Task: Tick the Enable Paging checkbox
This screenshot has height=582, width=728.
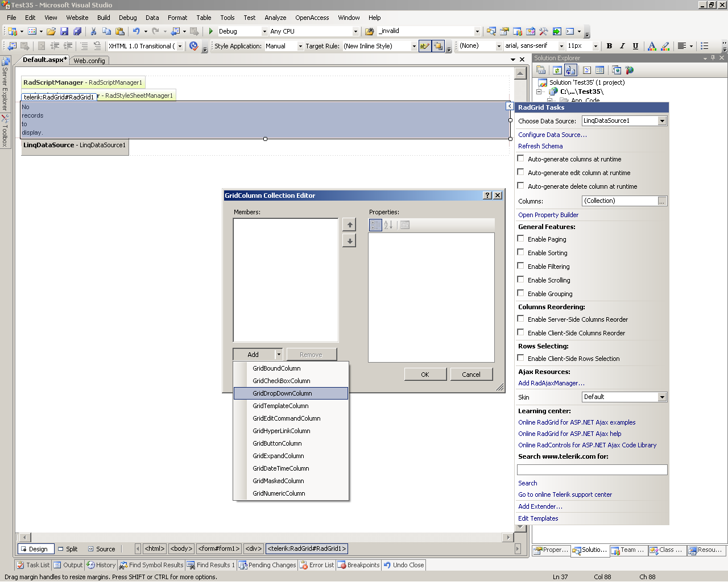Action: [520, 239]
